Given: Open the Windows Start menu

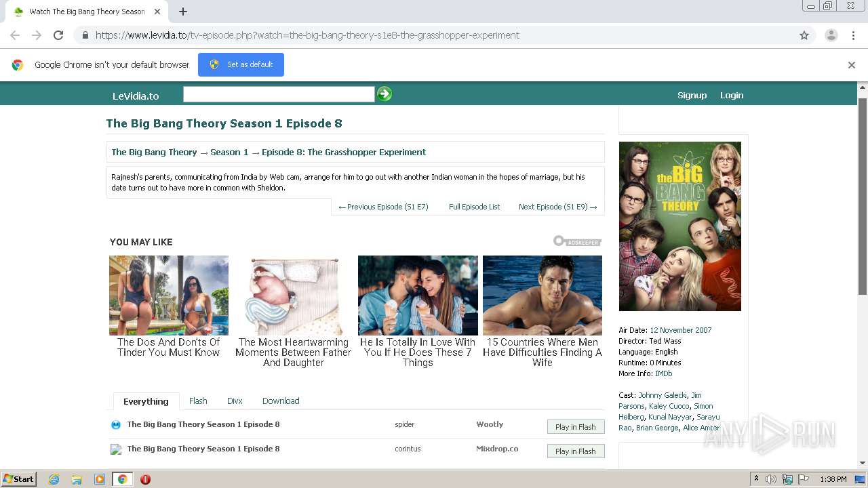Looking at the screenshot, I should coord(19,479).
